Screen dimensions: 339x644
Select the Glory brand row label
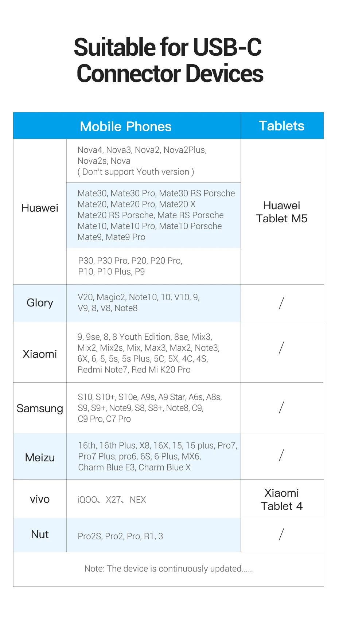point(40,303)
